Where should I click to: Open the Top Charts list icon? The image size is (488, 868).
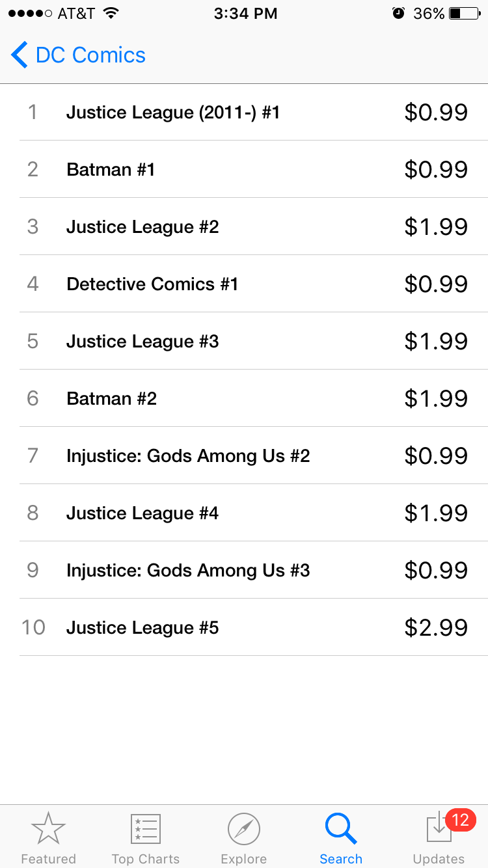[146, 829]
